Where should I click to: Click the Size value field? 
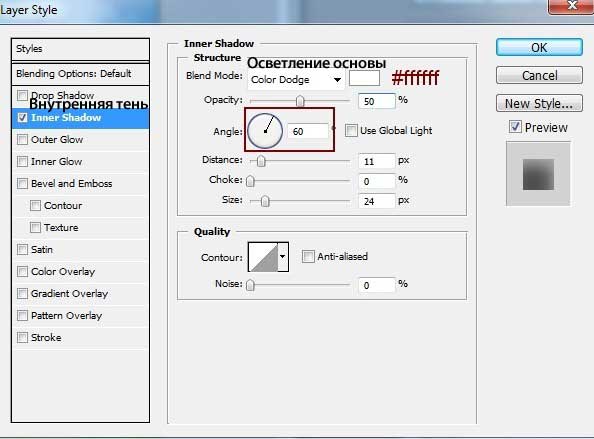click(x=377, y=201)
